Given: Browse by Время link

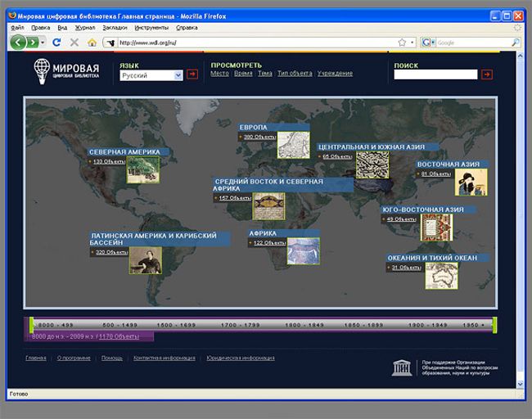Looking at the screenshot, I should [243, 74].
